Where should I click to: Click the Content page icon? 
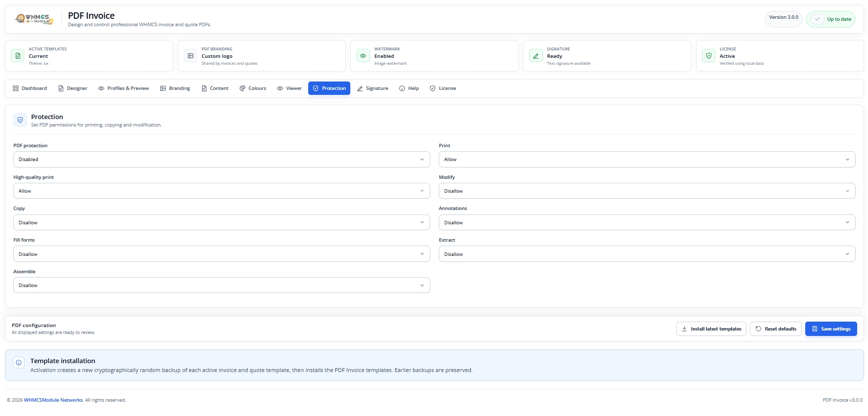[x=204, y=88]
